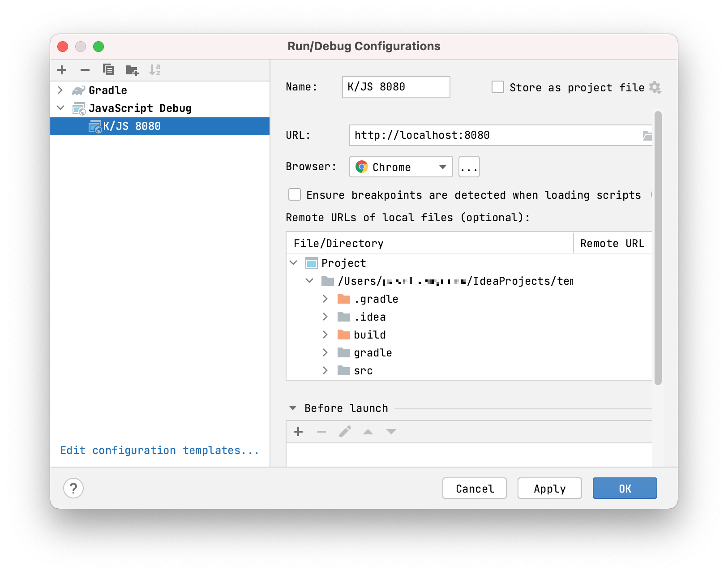Create a new configuration folder
728x575 pixels.
pos(132,70)
